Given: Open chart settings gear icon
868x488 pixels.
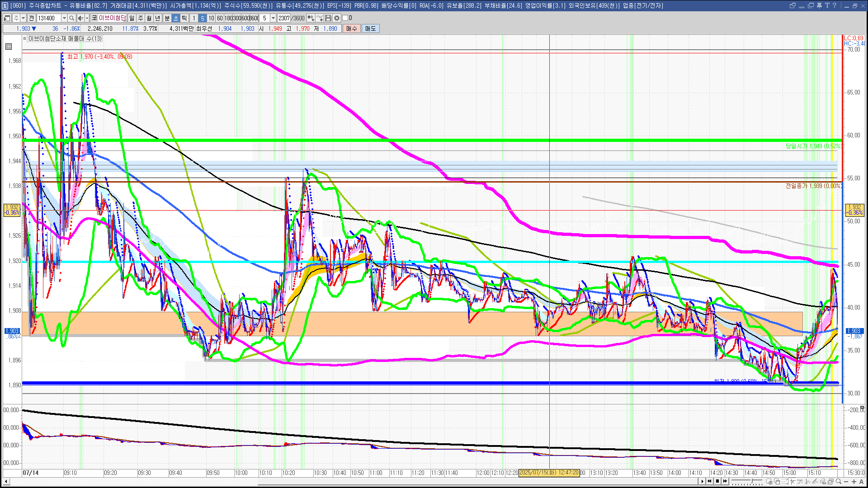Looking at the screenshot, I should 337,18.
